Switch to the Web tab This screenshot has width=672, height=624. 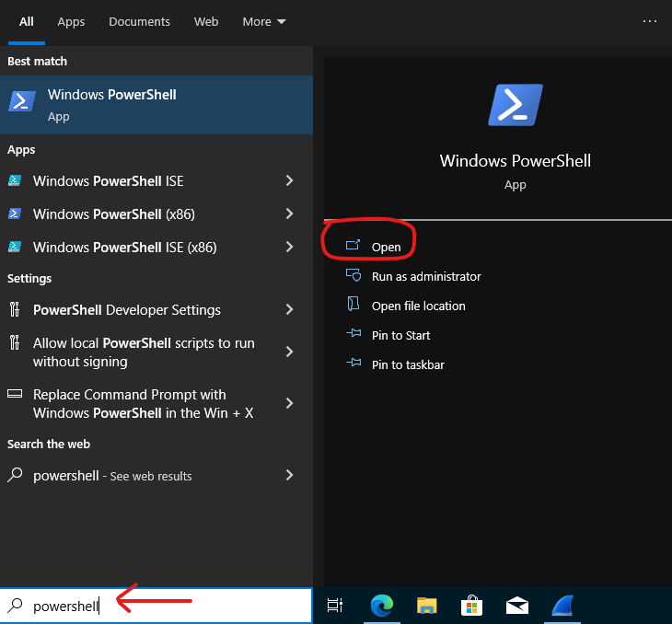(206, 22)
